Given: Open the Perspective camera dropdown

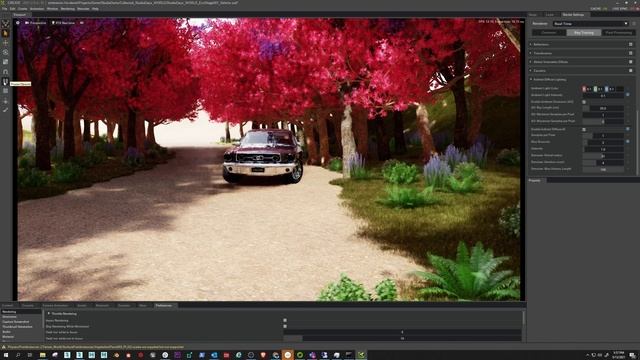Looking at the screenshot, I should 36,23.
